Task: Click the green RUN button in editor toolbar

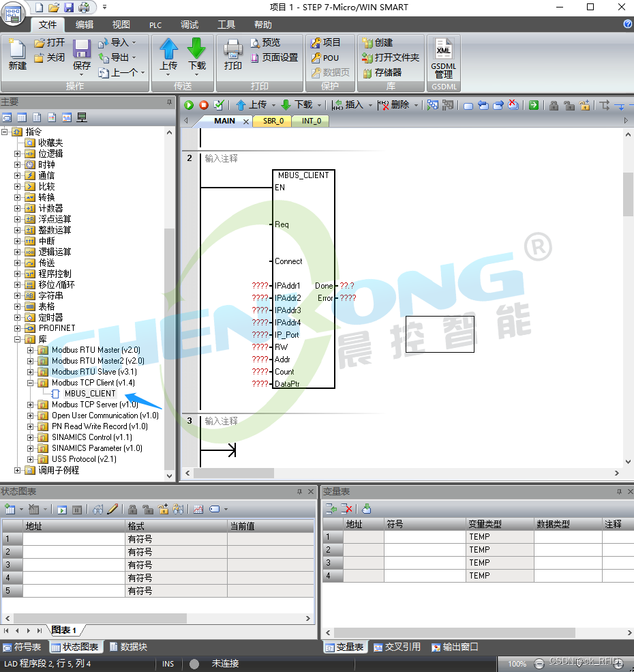Action: (189, 105)
